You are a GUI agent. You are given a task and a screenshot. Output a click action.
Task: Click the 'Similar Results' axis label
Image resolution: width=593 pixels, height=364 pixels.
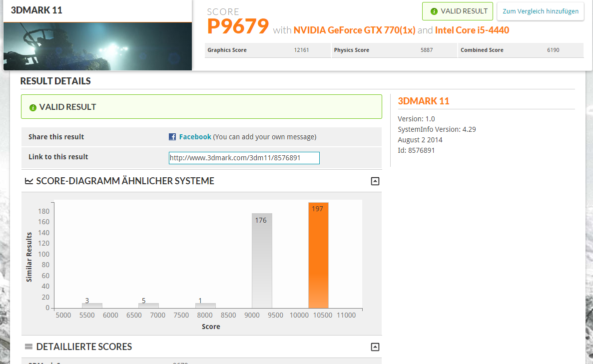(29, 257)
